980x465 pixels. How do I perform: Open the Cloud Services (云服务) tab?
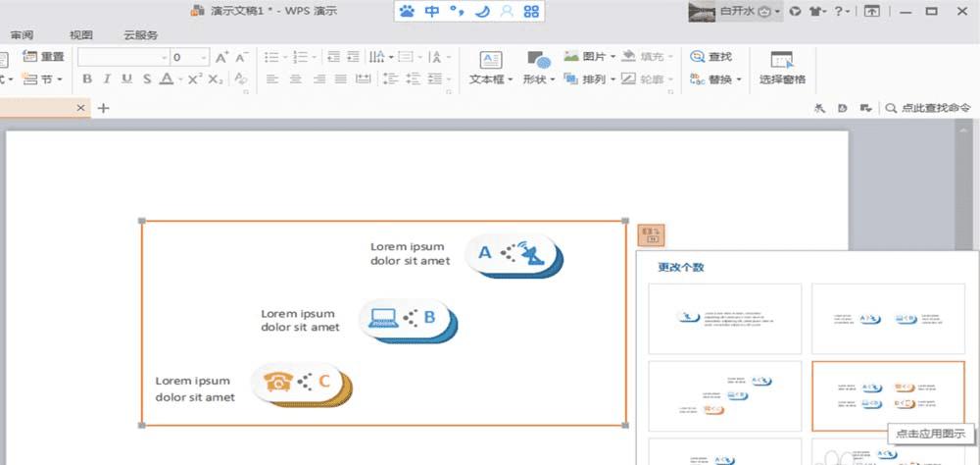pos(140,35)
